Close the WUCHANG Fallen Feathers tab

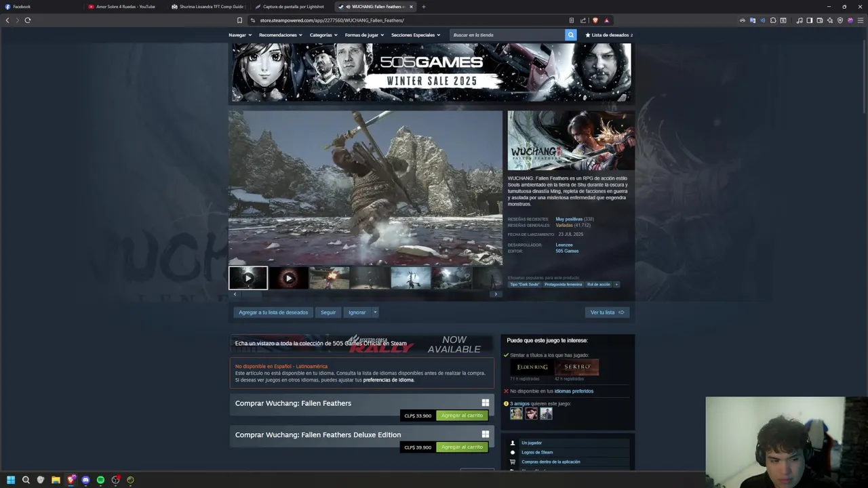click(411, 7)
